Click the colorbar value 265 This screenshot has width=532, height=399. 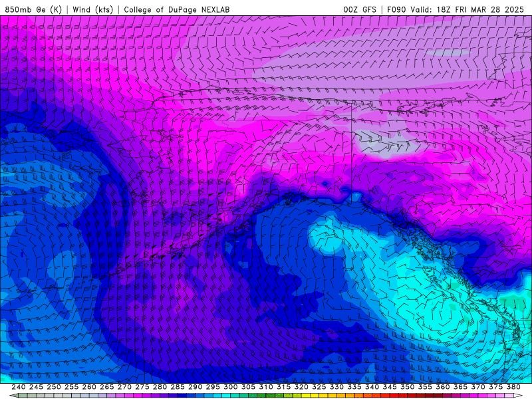(107, 387)
